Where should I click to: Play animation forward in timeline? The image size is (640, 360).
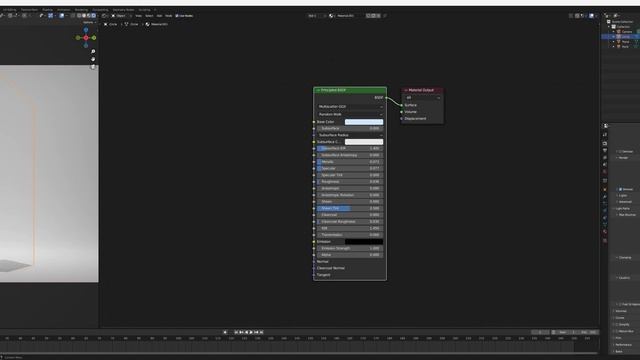(251, 332)
